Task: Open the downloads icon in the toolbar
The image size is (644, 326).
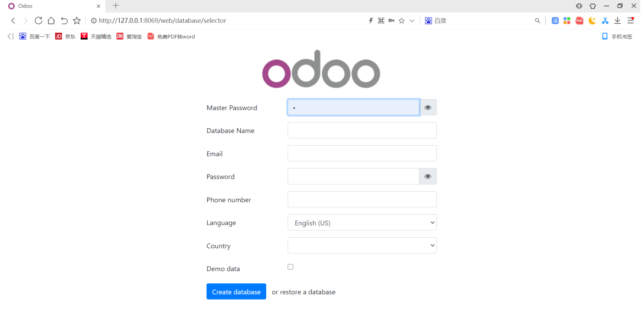Action: pos(618,21)
